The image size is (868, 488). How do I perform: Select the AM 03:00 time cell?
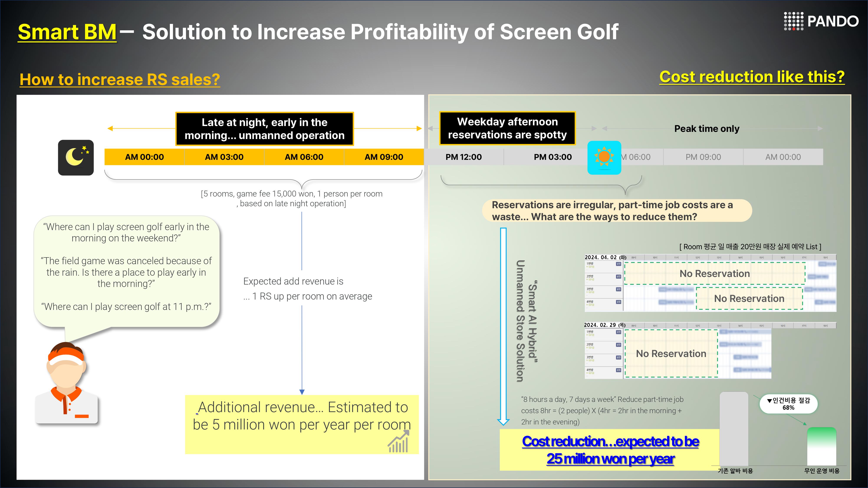pos(224,157)
